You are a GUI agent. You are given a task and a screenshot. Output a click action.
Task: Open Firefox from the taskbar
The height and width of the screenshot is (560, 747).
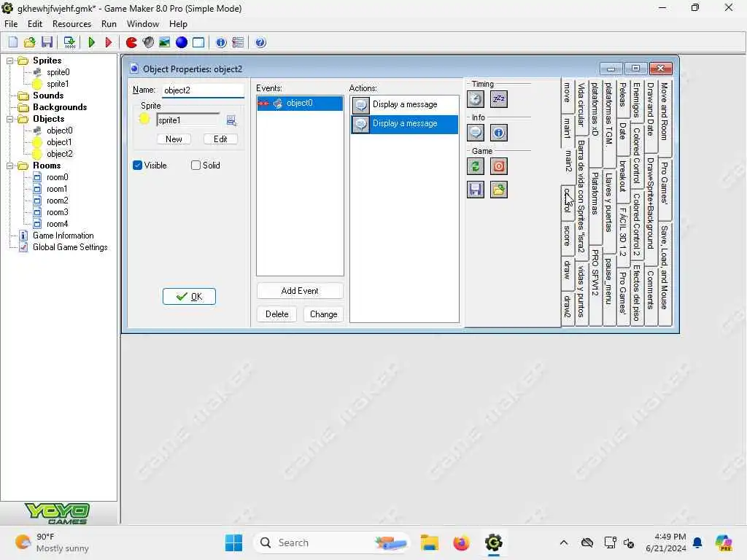(461, 542)
